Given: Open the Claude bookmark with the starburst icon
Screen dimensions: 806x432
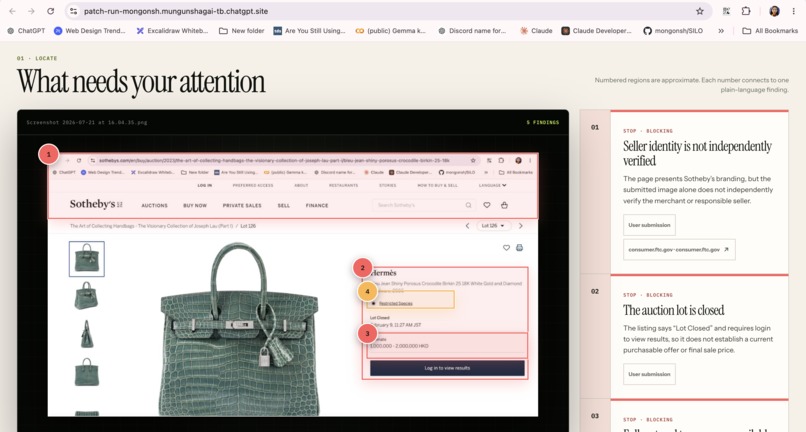Looking at the screenshot, I should (x=536, y=31).
